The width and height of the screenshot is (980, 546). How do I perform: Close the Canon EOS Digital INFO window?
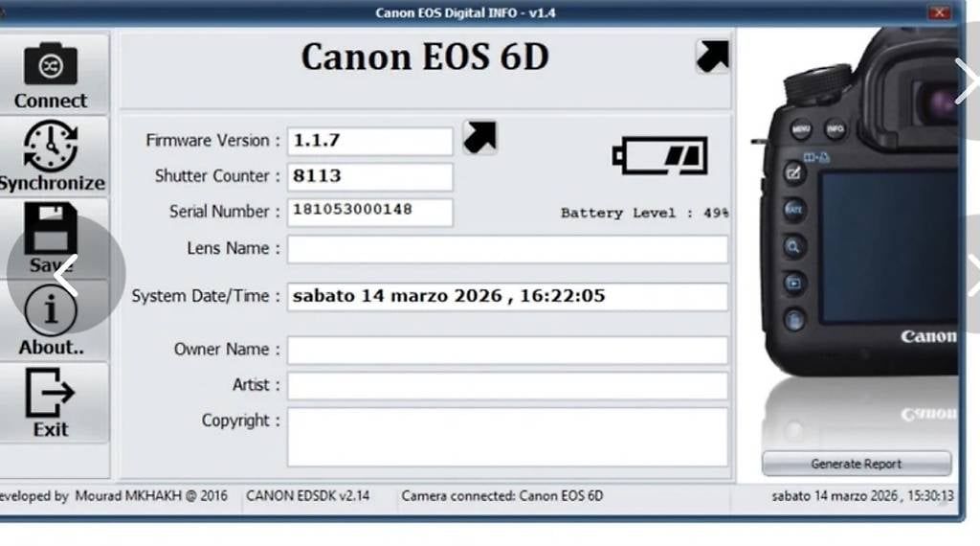pyautogui.click(x=939, y=12)
